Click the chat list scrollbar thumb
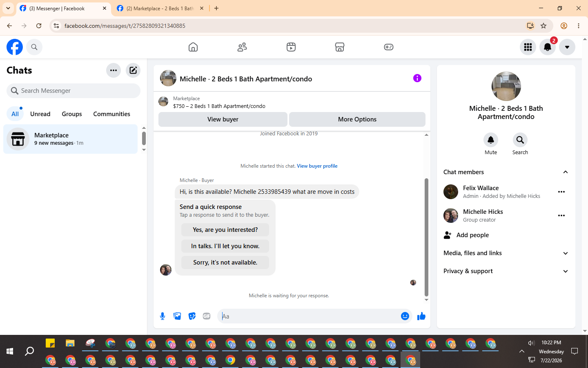The image size is (588, 368). pos(144,138)
